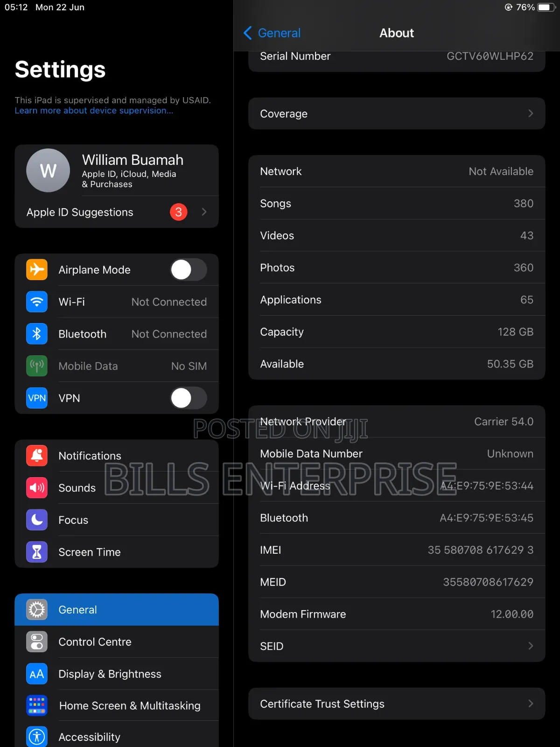The height and width of the screenshot is (747, 560).
Task: Tap the Bluetooth icon in sidebar
Action: (37, 334)
